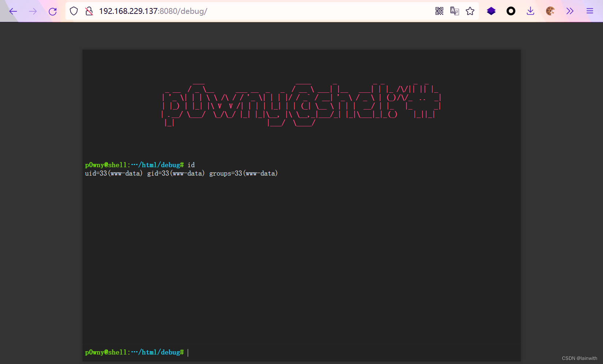Go back to previous page

pyautogui.click(x=13, y=11)
